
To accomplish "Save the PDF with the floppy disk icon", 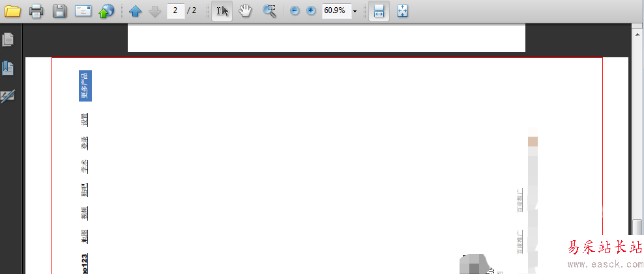I will coord(60,11).
